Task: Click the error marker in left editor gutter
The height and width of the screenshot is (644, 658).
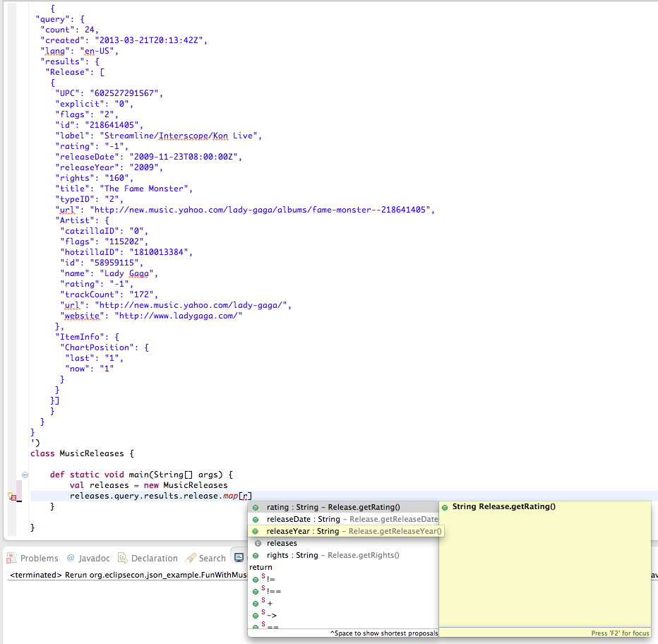Action: 14,498
